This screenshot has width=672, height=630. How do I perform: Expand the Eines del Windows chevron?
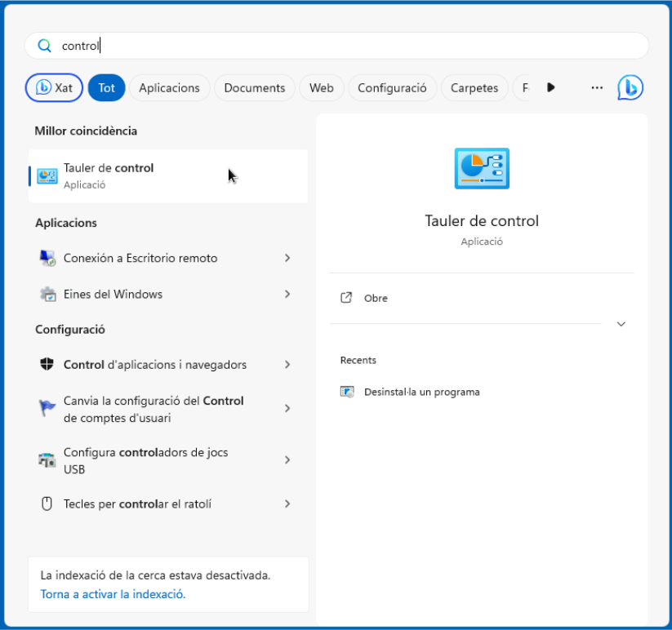(287, 294)
